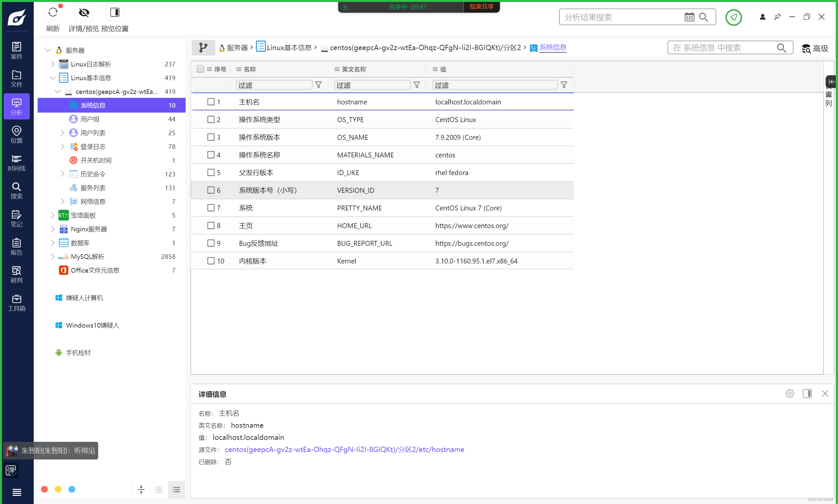Click the red color dot at the bottom
The height and width of the screenshot is (504, 838).
pos(44,489)
